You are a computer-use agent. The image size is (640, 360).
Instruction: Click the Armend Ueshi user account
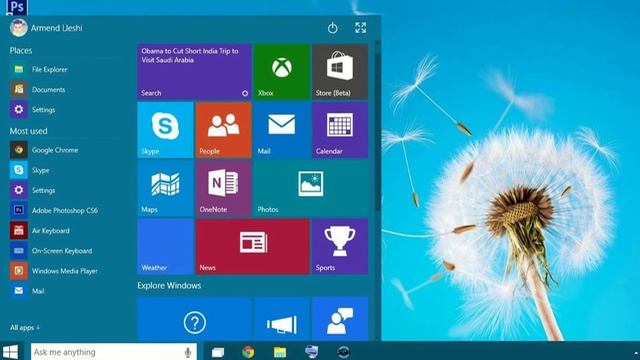point(46,28)
